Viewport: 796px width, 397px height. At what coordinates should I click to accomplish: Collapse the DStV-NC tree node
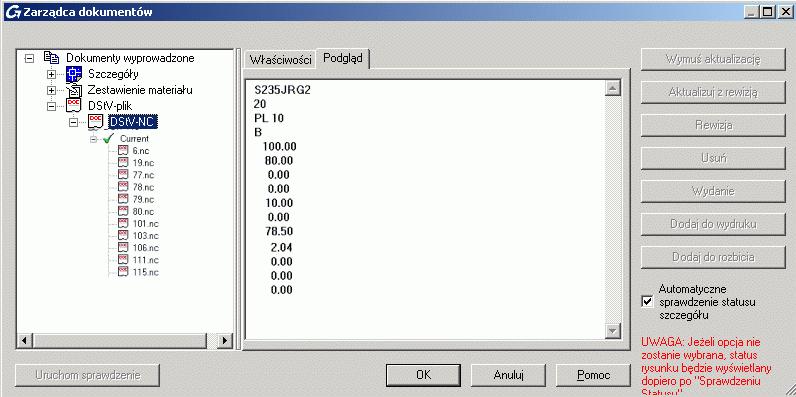click(74, 122)
